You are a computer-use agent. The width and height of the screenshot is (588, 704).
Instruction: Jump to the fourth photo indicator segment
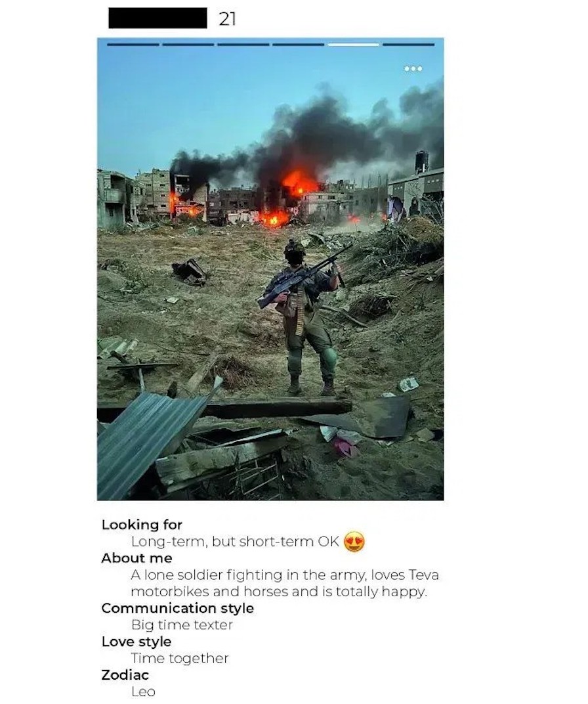[x=298, y=45]
